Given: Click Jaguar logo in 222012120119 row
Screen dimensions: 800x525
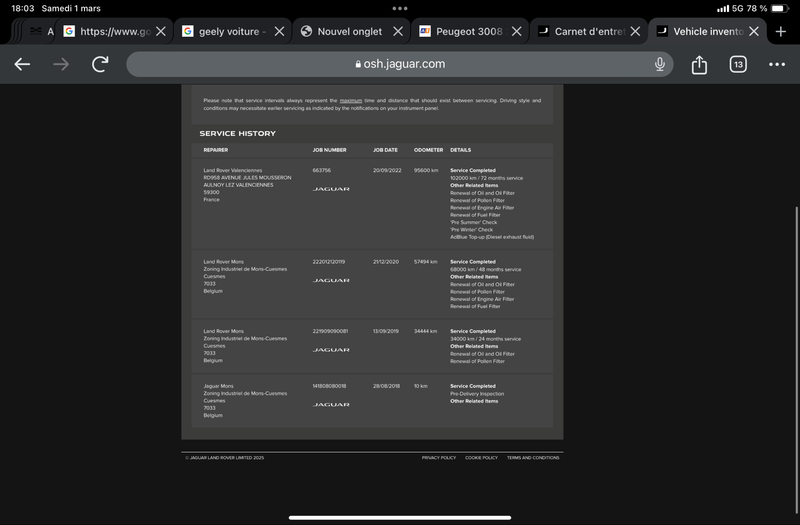Looking at the screenshot, I should click(x=331, y=280).
